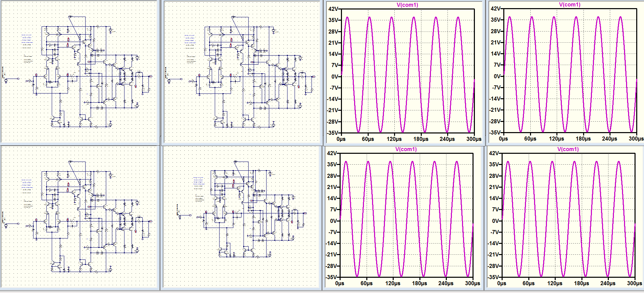The width and height of the screenshot is (644, 293).
Task: Click the input voltage source in bottom-left schematic
Action: pyautogui.click(x=6, y=225)
